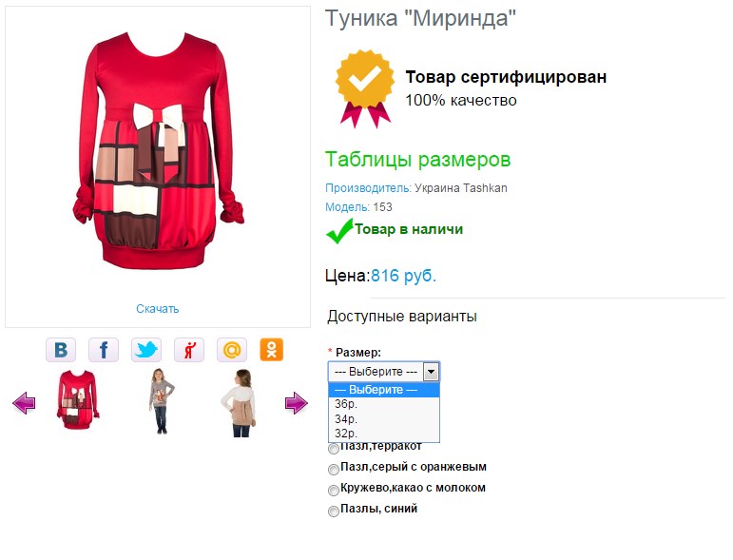Screen dimensions: 733x560
Task: Share via Mail.ru @ icon
Action: [x=232, y=350]
